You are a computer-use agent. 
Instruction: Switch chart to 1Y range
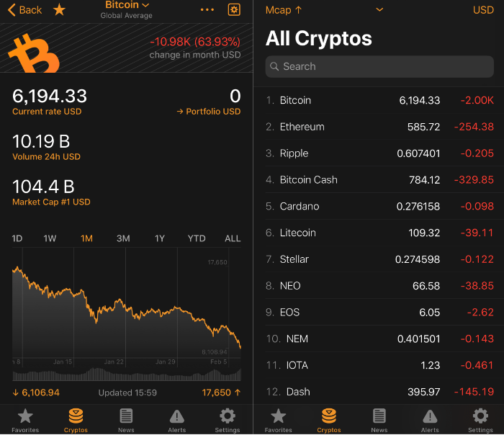coord(160,238)
